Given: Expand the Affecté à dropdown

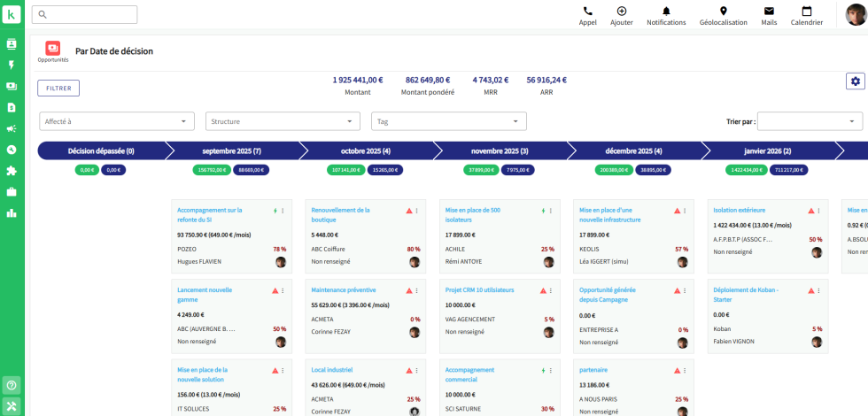Looking at the screenshot, I should tap(117, 121).
